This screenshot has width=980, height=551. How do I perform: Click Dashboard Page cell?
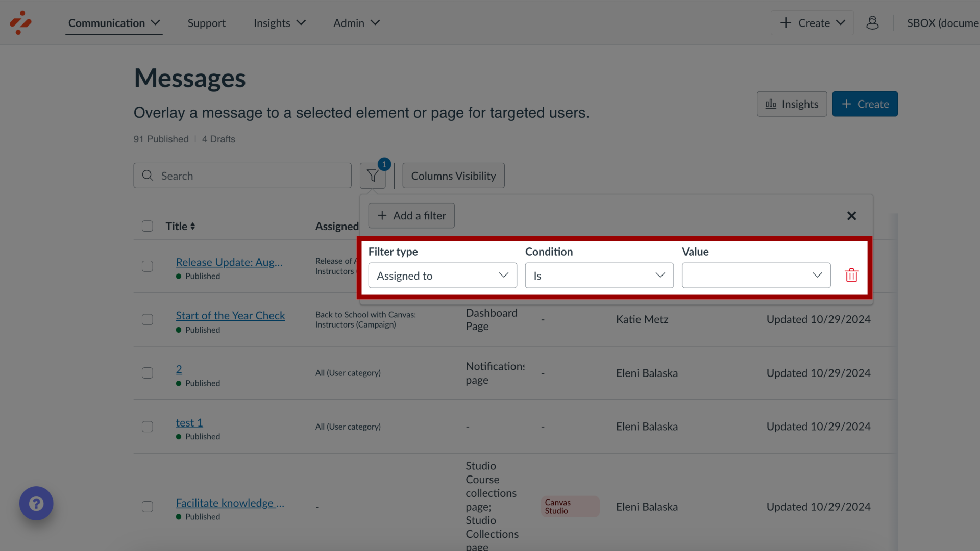[x=492, y=320]
